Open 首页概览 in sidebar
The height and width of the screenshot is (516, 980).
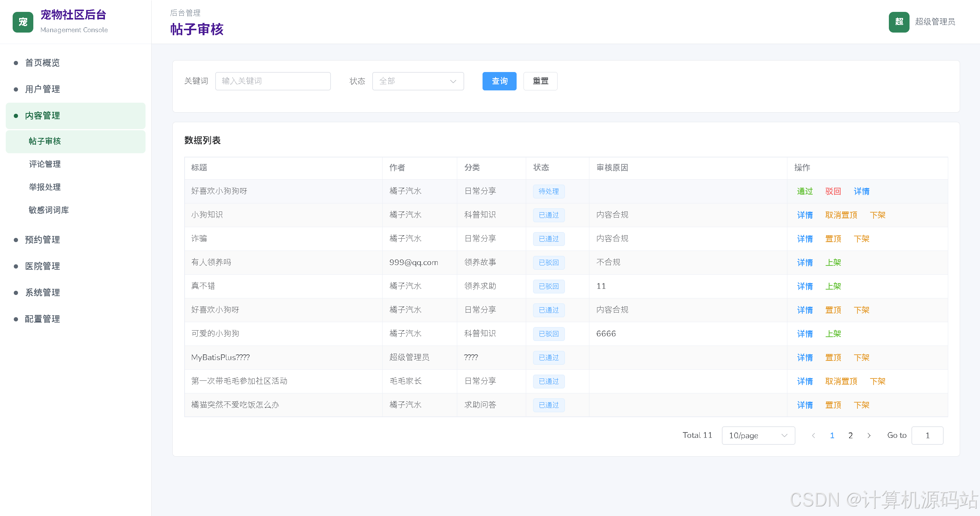(x=75, y=63)
